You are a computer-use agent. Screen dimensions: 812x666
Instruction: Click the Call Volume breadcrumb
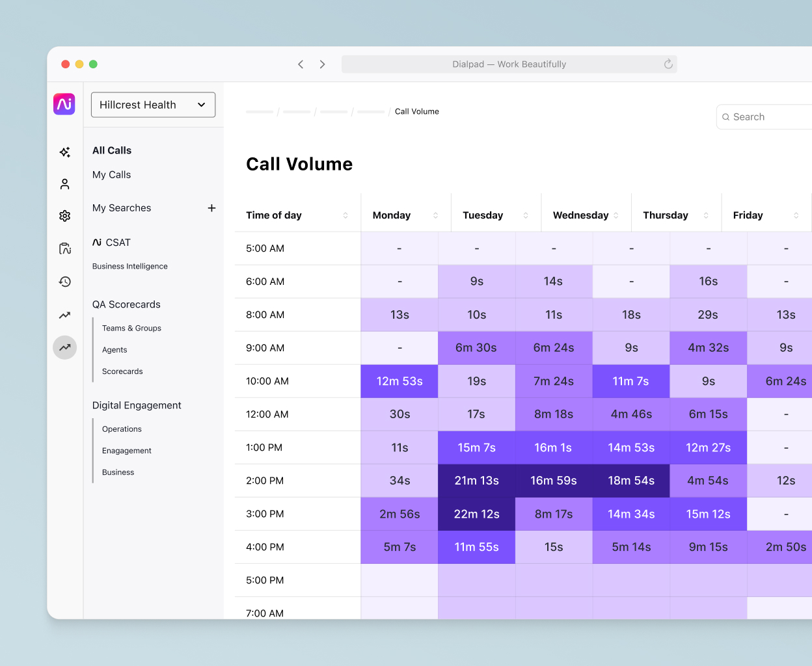click(417, 111)
